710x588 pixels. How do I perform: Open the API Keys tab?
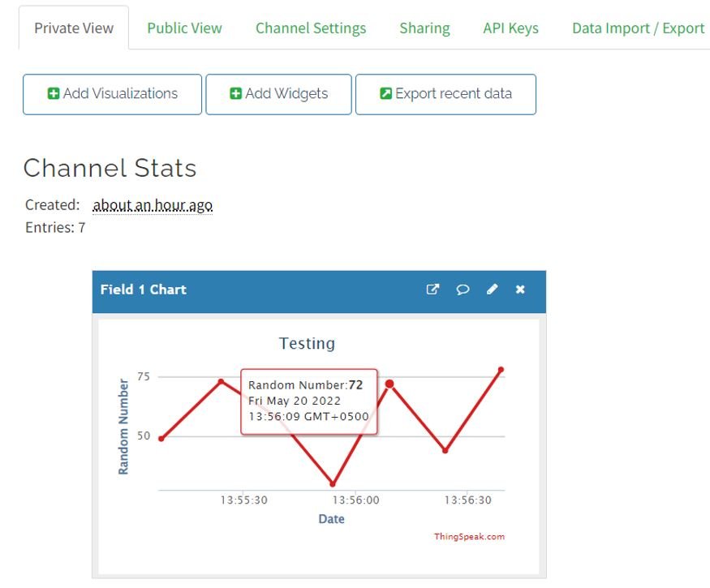coord(510,28)
